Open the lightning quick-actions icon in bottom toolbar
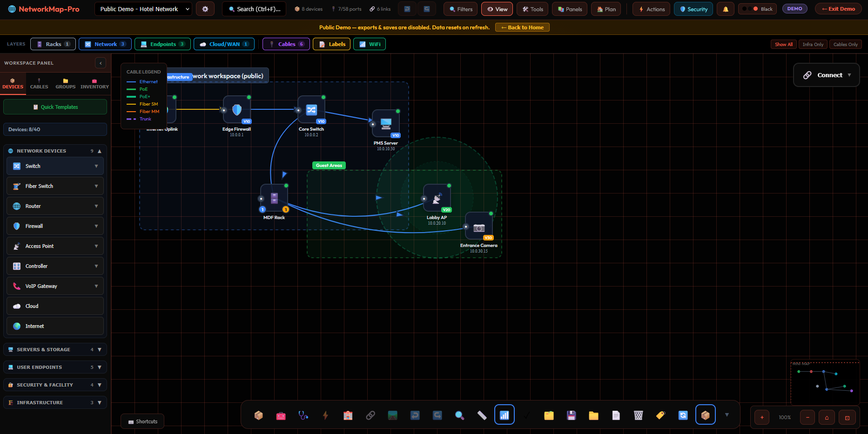The width and height of the screenshot is (868, 434). tap(326, 414)
